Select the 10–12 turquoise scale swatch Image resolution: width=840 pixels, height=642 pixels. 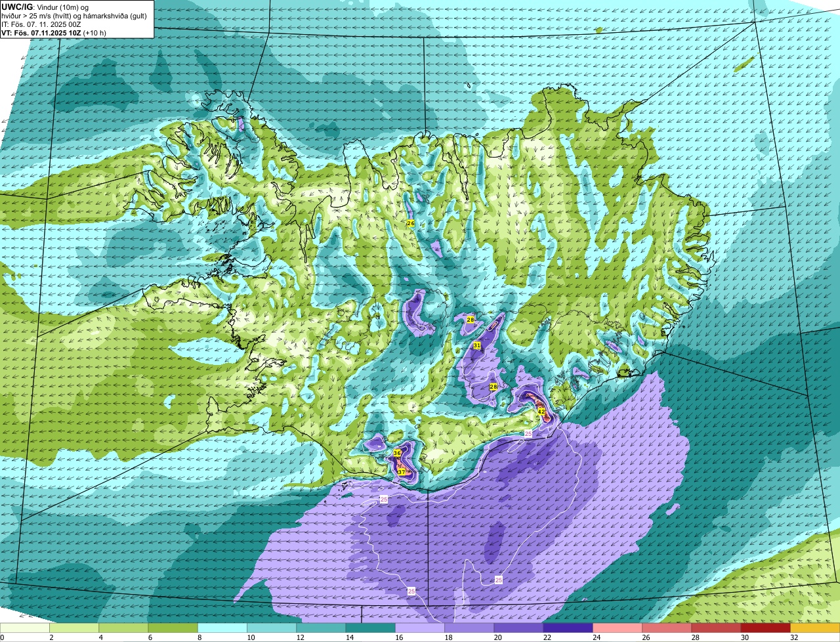[x=272, y=628]
